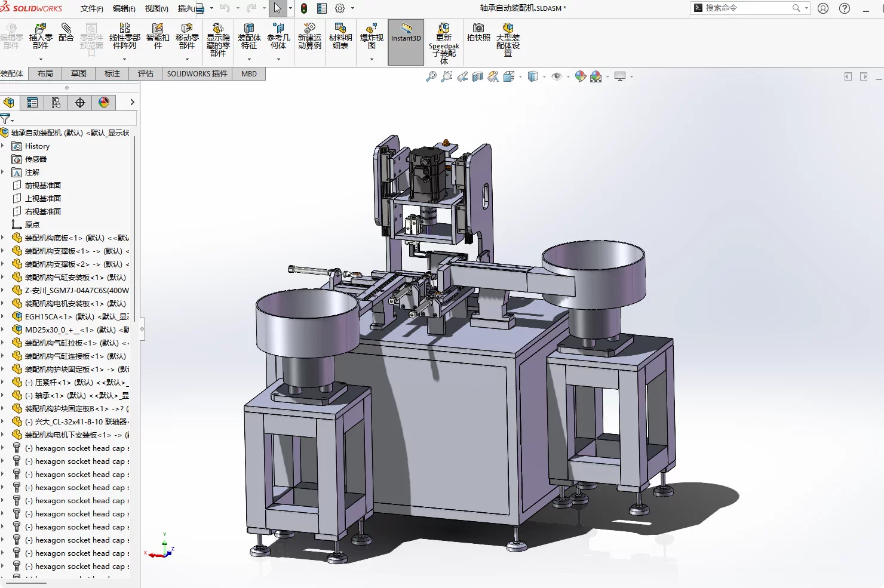The width and height of the screenshot is (884, 588).
Task: Click the Rebuild traffic light icon
Action: coord(304,8)
